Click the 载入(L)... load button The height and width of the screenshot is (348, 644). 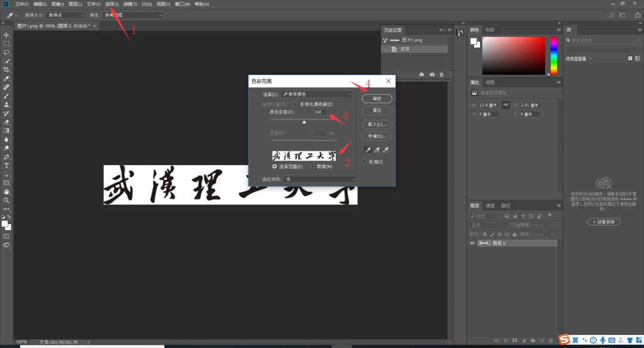click(377, 125)
